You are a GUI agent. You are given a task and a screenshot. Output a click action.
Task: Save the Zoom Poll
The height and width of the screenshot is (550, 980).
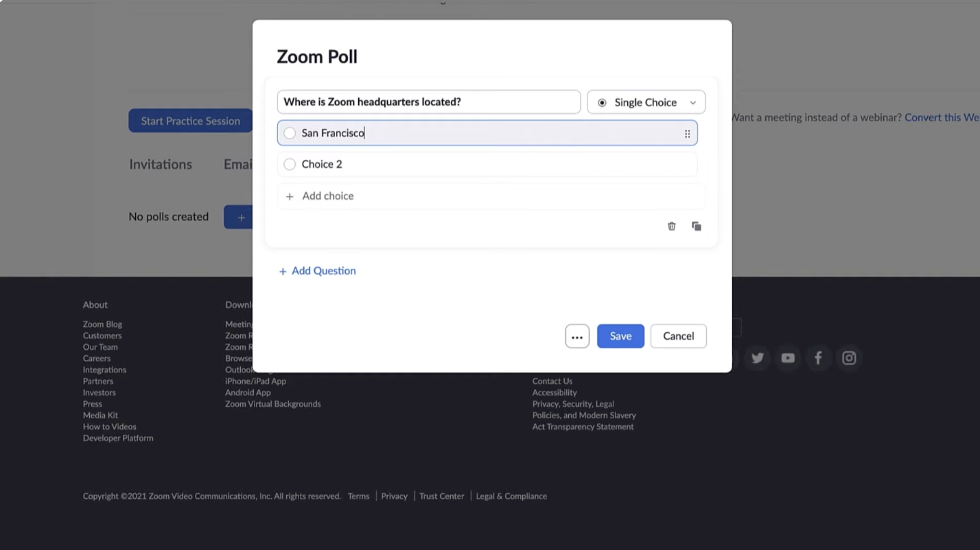[x=620, y=336]
